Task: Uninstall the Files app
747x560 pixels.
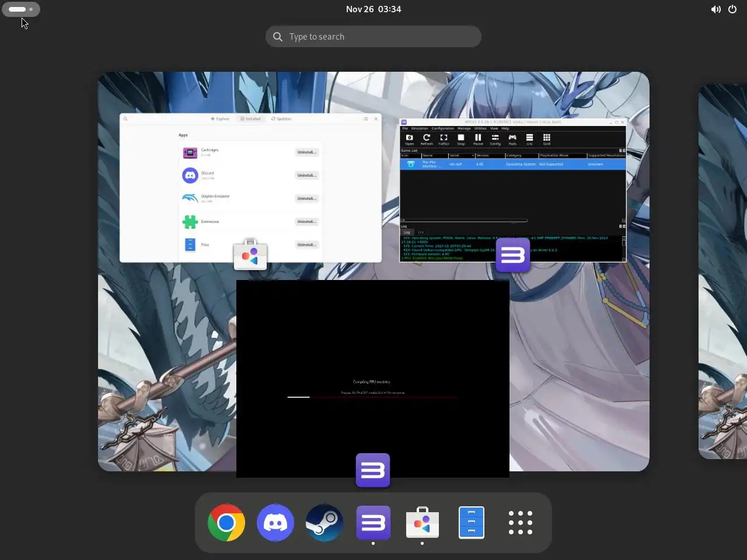Action: click(307, 245)
